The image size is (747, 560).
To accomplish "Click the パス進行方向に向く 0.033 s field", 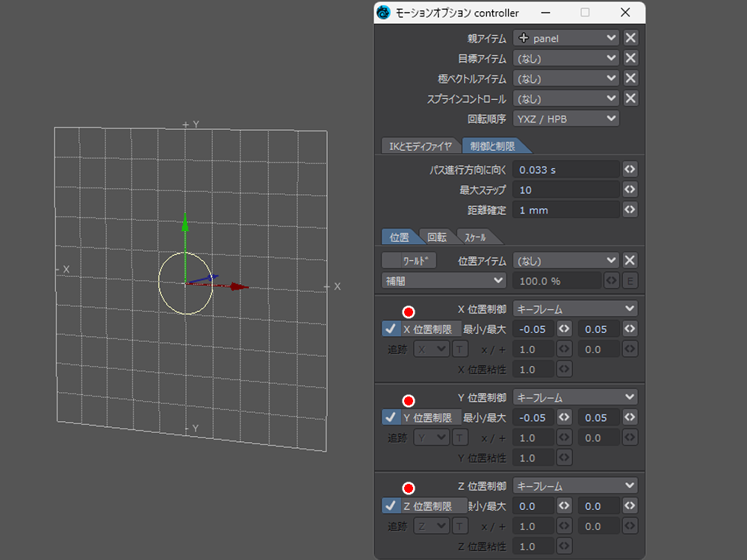I will tap(566, 169).
